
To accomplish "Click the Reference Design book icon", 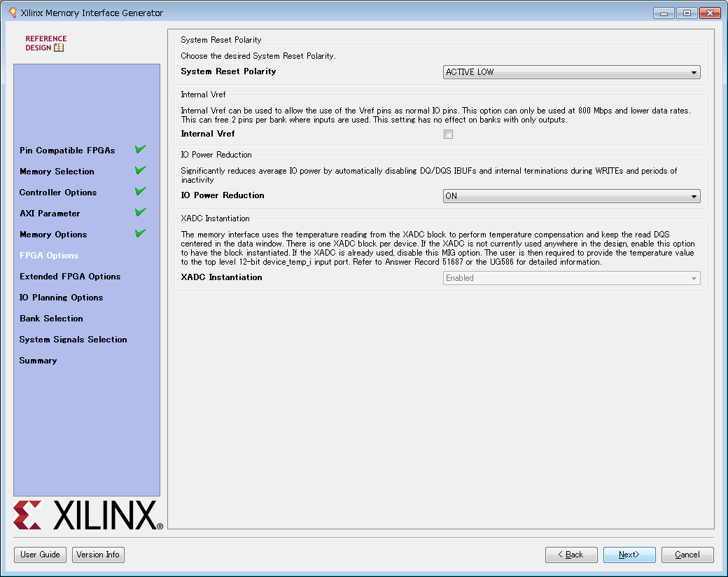I will pyautogui.click(x=59, y=48).
